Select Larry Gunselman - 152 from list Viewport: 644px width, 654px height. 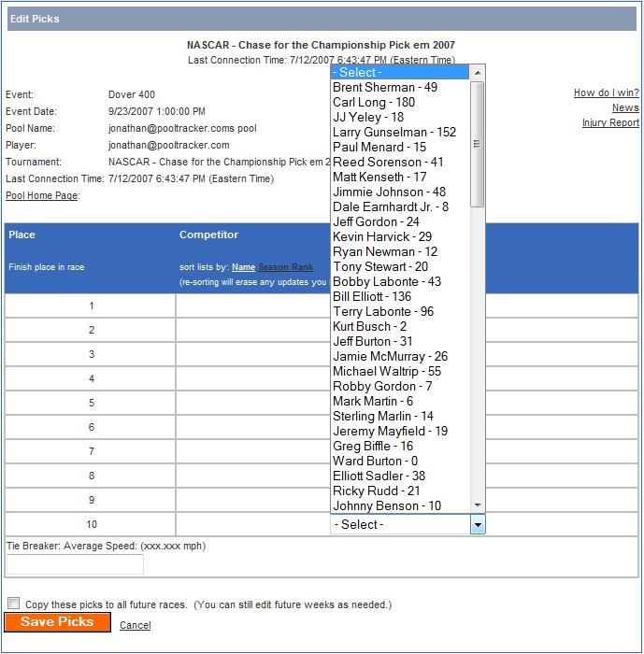point(400,133)
